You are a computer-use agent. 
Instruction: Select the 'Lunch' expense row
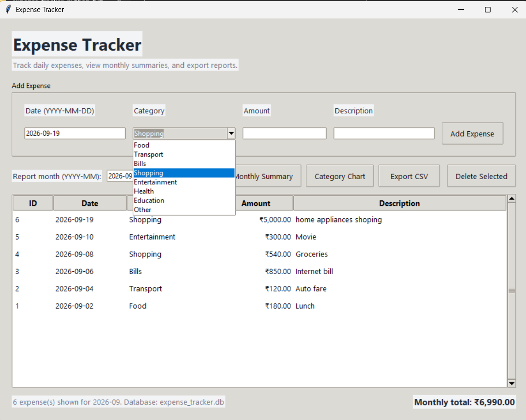click(x=259, y=306)
